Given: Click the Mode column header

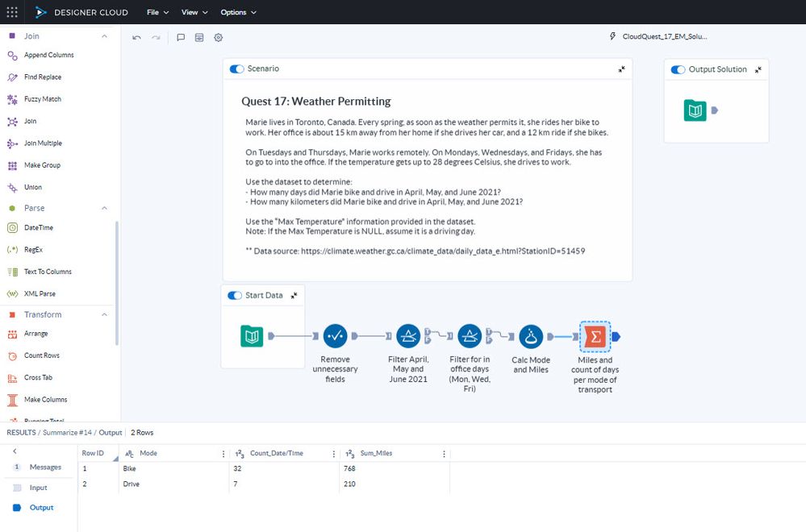Looking at the screenshot, I should 174,454.
